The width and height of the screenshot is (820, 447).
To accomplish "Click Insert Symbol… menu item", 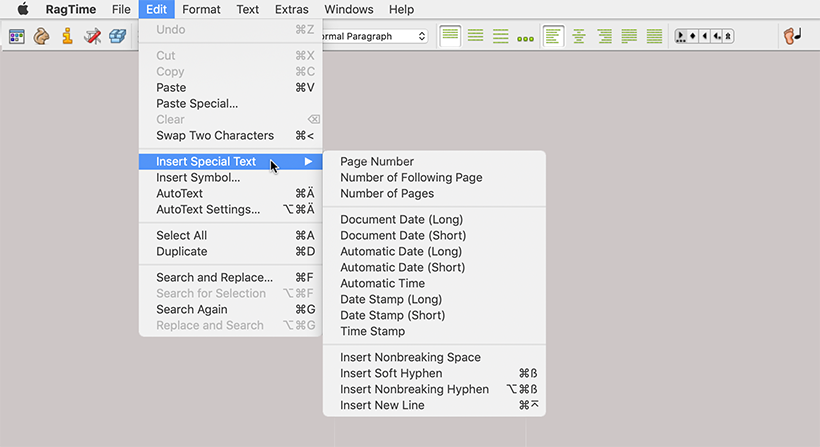I will (198, 178).
